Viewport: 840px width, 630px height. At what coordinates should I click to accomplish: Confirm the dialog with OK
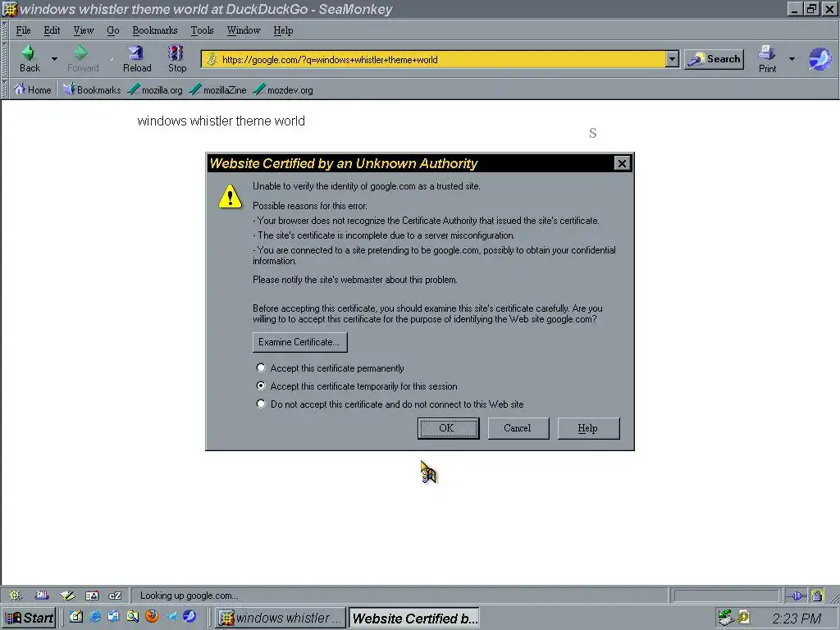click(448, 428)
